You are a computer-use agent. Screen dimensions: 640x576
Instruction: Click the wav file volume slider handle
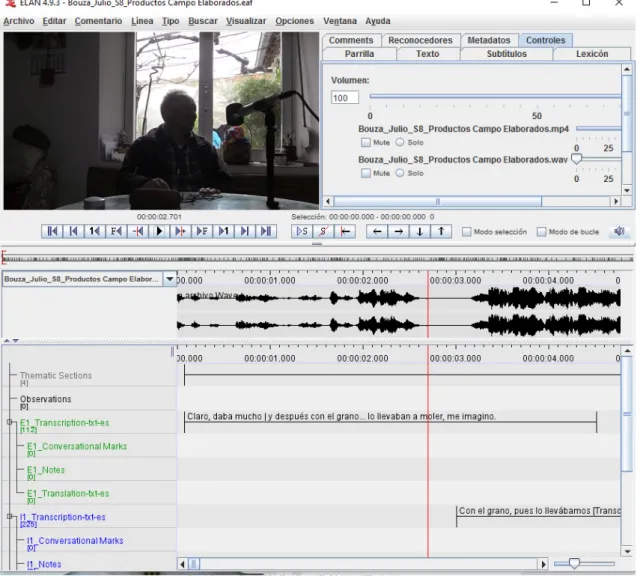pyautogui.click(x=576, y=159)
